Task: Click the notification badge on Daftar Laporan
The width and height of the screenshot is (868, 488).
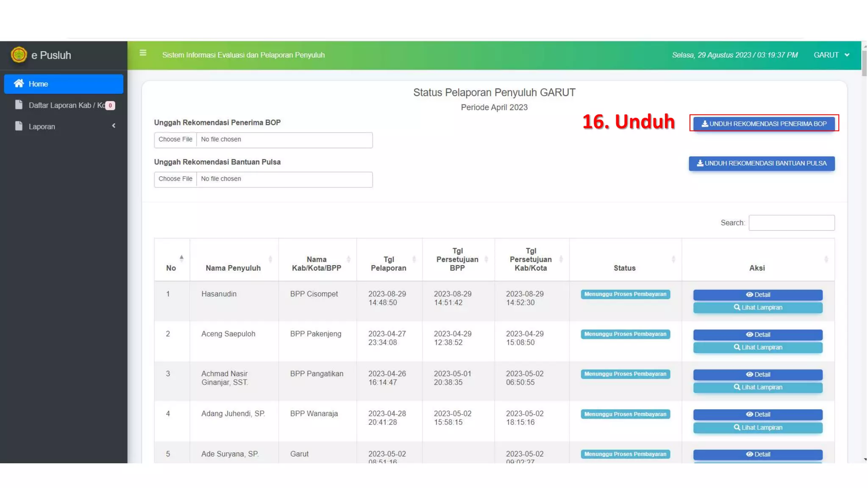Action: [110, 105]
